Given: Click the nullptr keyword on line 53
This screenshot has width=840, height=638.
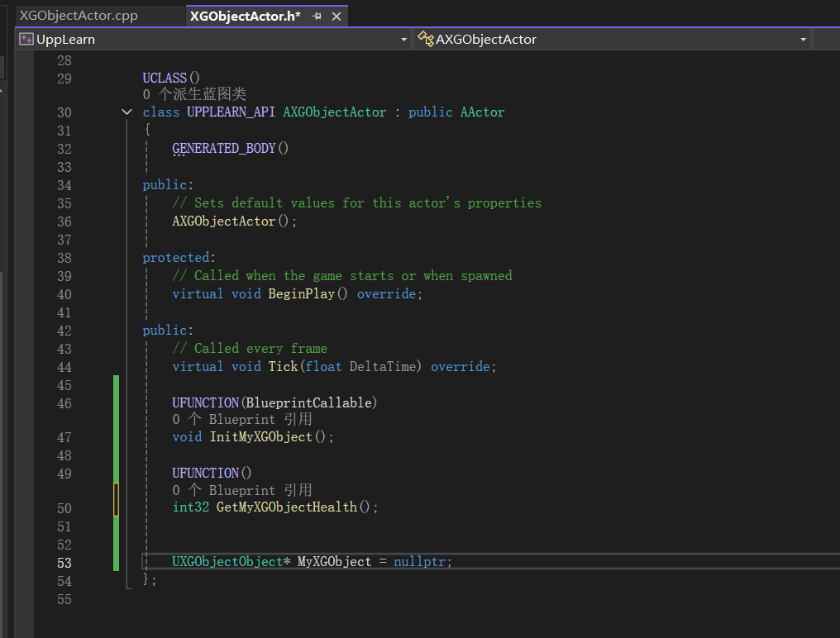Looking at the screenshot, I should coord(419,561).
